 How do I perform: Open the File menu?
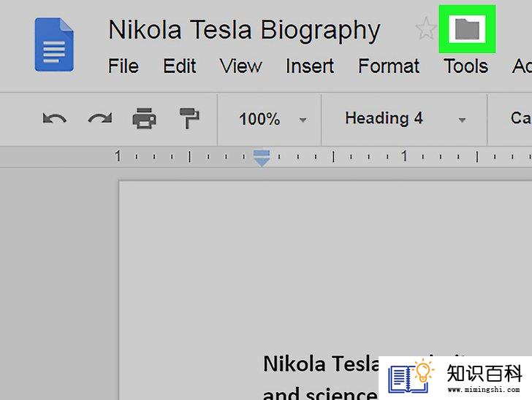point(123,66)
